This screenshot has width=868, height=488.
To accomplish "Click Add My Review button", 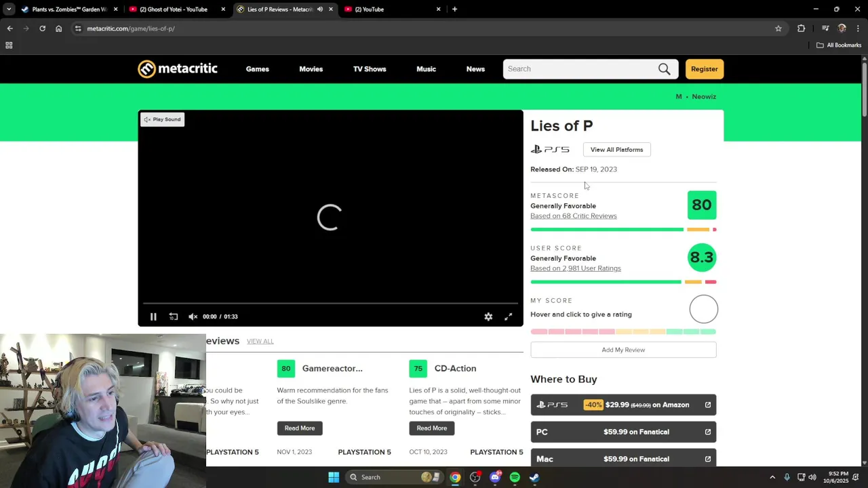I will click(x=623, y=350).
